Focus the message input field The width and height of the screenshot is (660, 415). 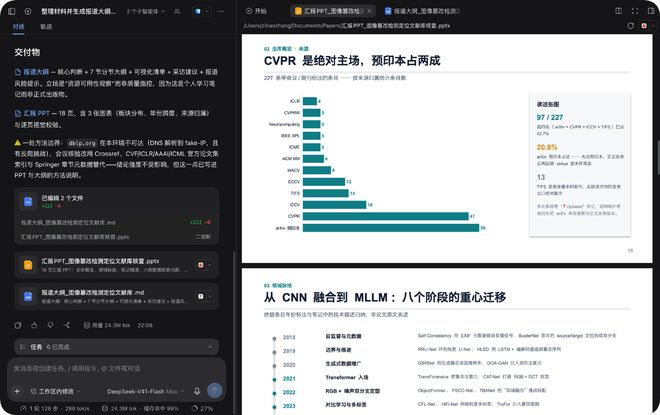(x=117, y=369)
